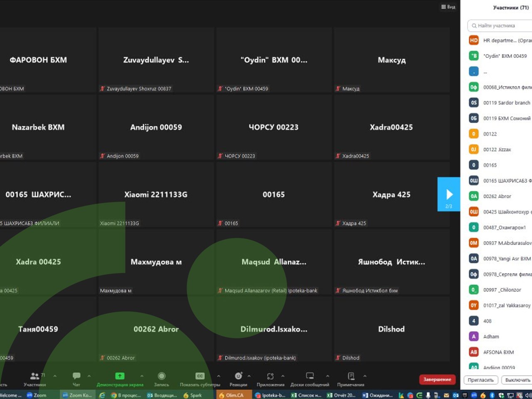Select HR department participant avatar
The image size is (532, 399).
tap(474, 40)
